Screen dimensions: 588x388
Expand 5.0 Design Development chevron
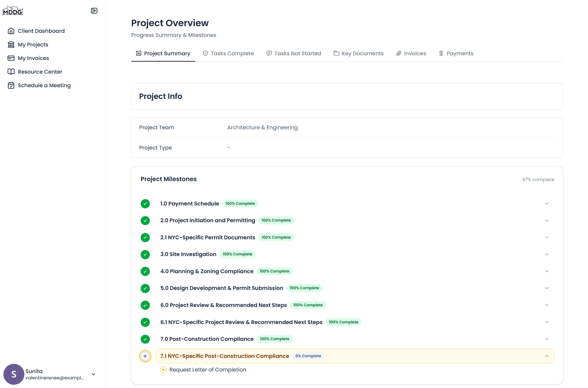(x=547, y=288)
